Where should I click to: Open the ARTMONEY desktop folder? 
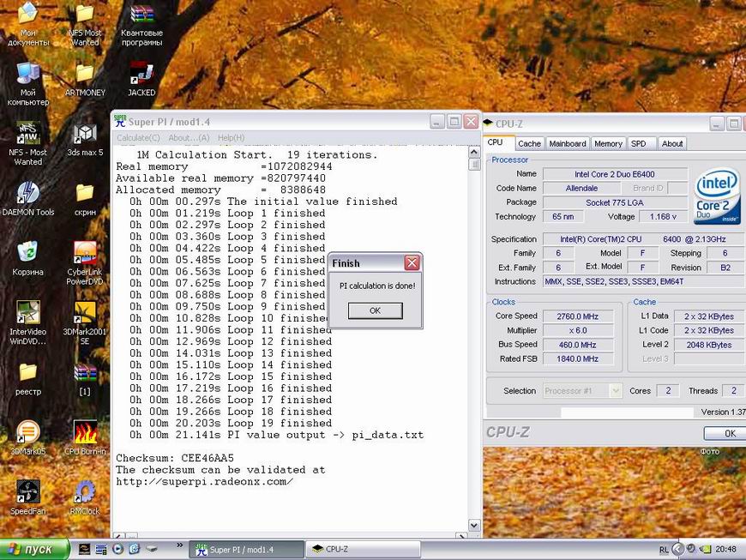coord(84,75)
